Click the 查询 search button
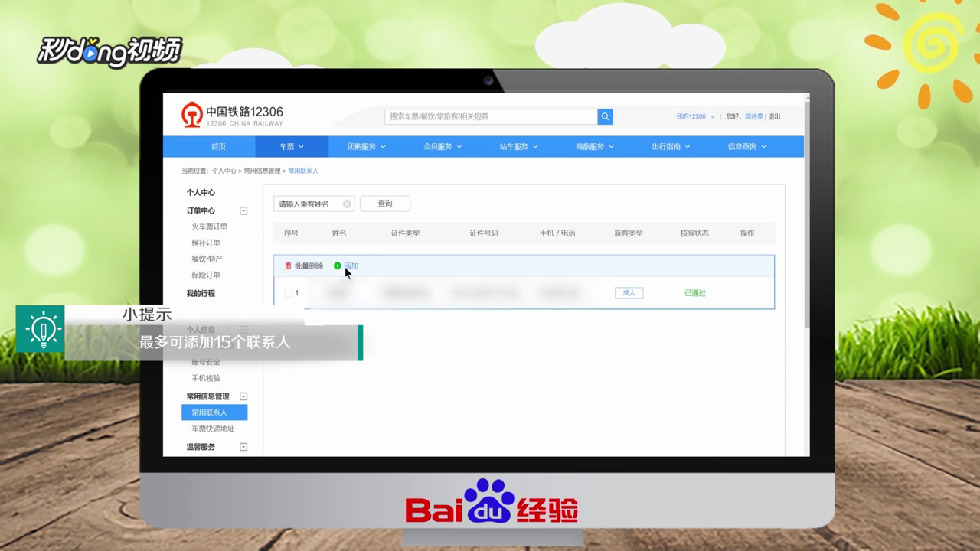This screenshot has height=551, width=980. pos(385,204)
